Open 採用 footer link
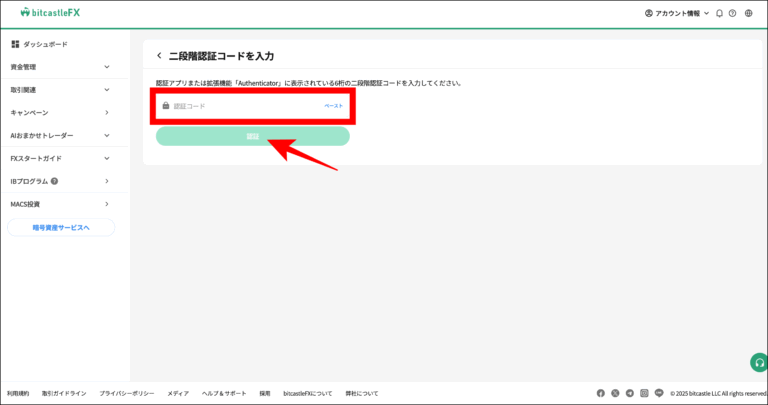The height and width of the screenshot is (405, 768). [x=265, y=393]
